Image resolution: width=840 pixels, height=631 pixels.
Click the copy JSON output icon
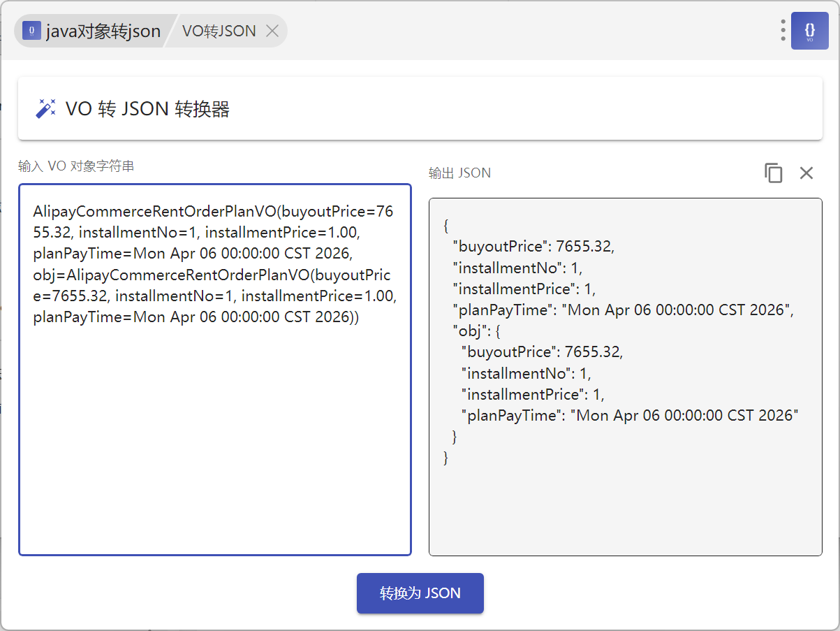(773, 173)
